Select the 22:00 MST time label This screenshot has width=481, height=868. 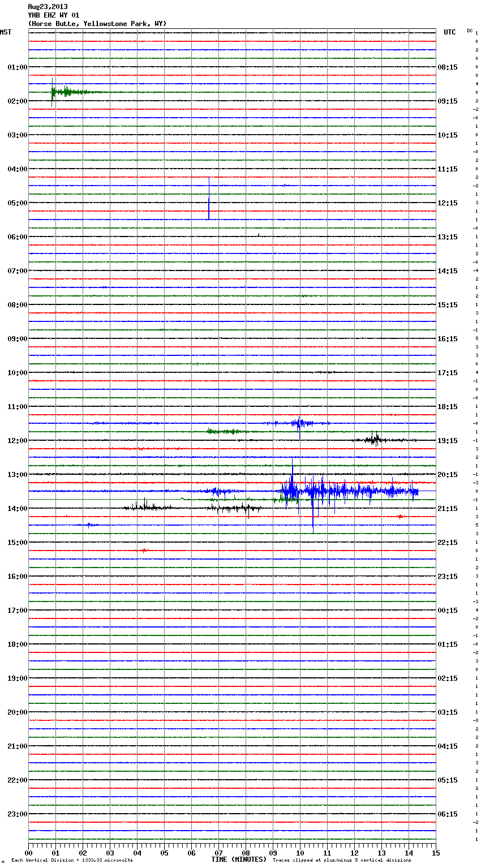coord(18,780)
